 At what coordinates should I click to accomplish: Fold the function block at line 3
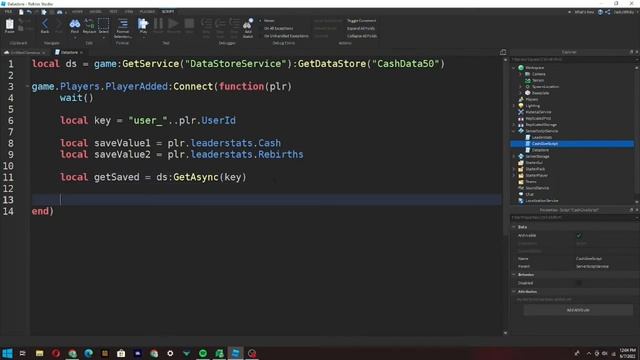(x=27, y=87)
